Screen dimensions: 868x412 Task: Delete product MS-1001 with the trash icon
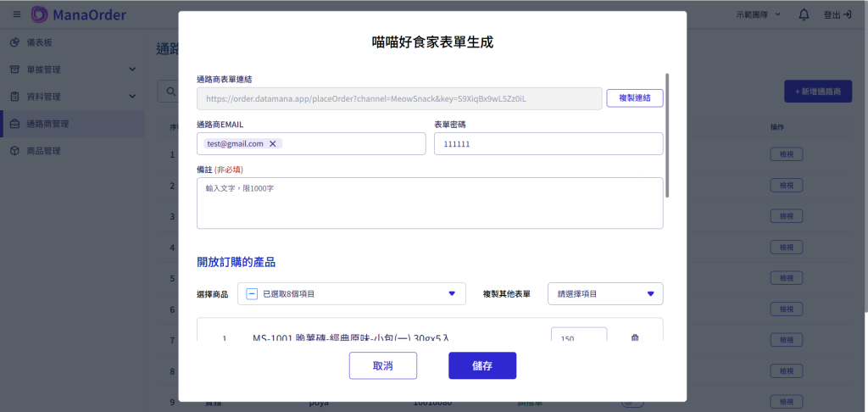634,338
